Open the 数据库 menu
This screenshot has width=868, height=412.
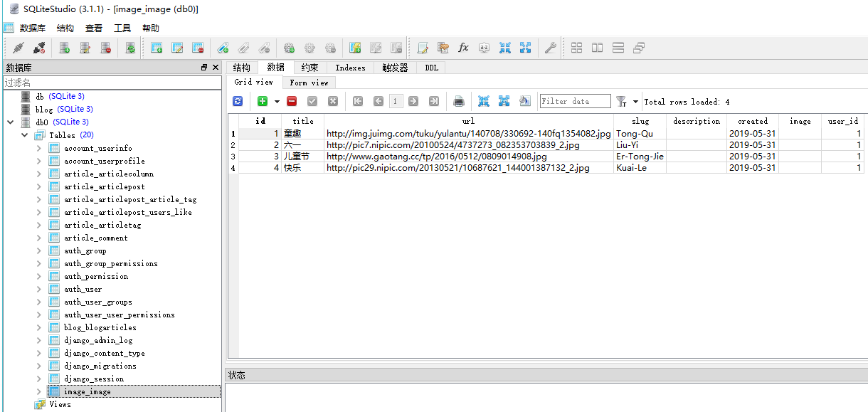click(x=33, y=28)
